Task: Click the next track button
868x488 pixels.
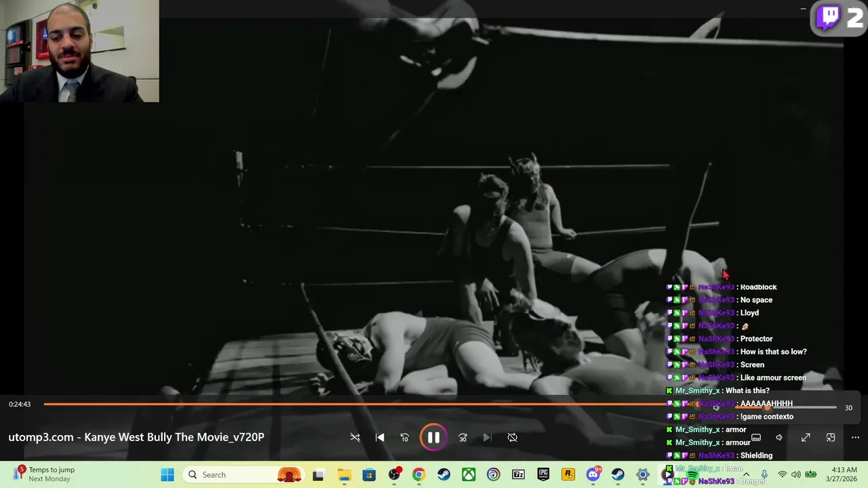Action: (487, 437)
